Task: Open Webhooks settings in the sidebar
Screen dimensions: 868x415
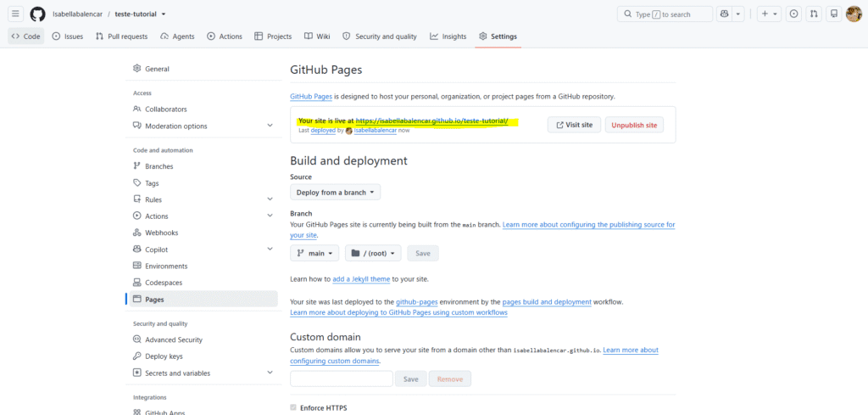Action: [202, 233]
